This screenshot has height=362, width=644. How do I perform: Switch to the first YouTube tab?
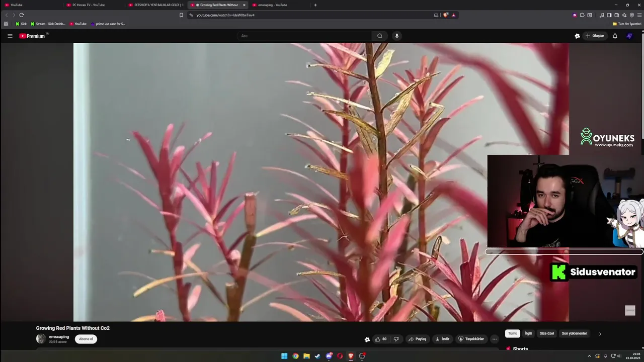[x=31, y=5]
